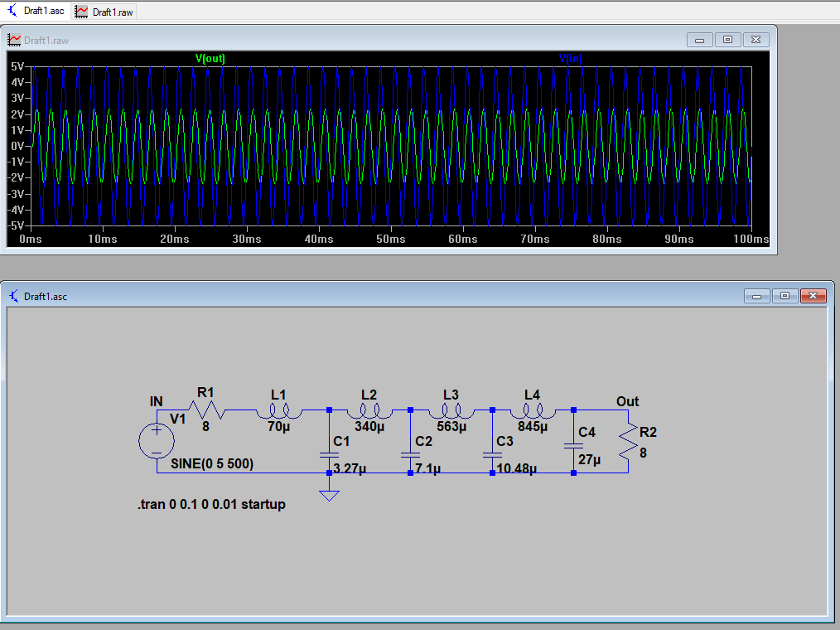
Task: Select capacitor C2 symbol
Action: tap(410, 454)
